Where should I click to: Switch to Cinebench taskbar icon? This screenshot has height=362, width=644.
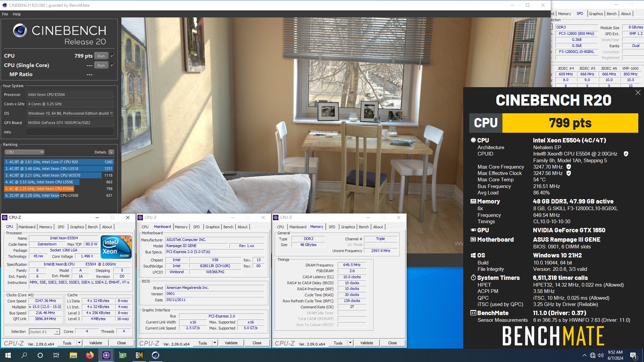[155, 355]
